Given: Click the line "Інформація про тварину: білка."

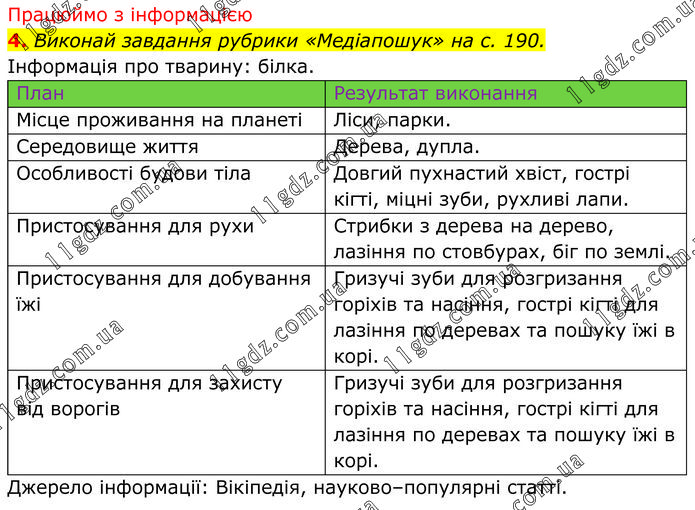Looking at the screenshot, I should point(160,67).
